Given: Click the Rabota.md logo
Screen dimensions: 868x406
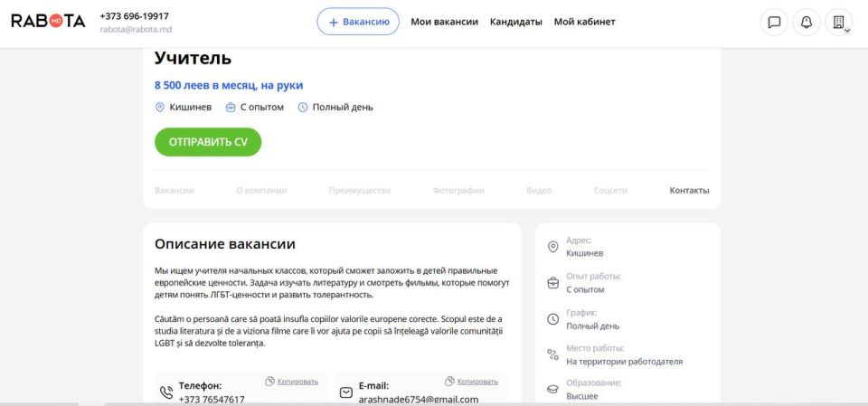Looking at the screenshot, I should 48,21.
